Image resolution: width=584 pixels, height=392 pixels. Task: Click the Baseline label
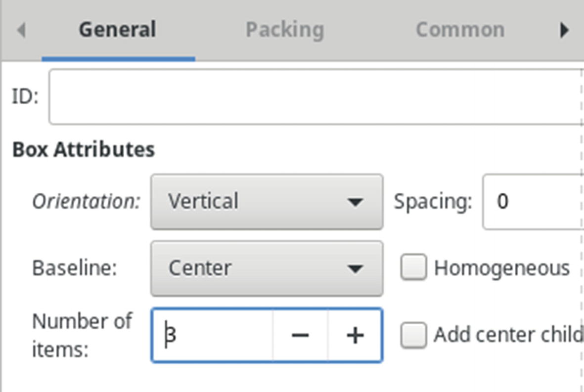(74, 268)
